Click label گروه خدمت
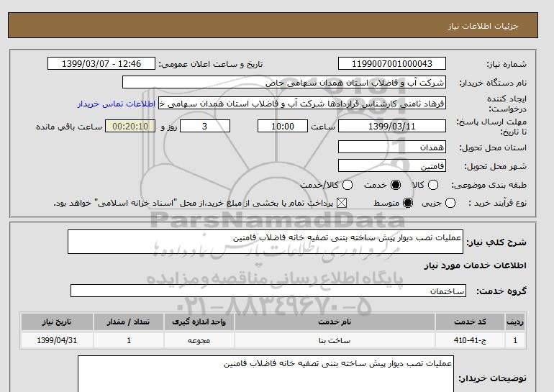 pyautogui.click(x=501, y=291)
